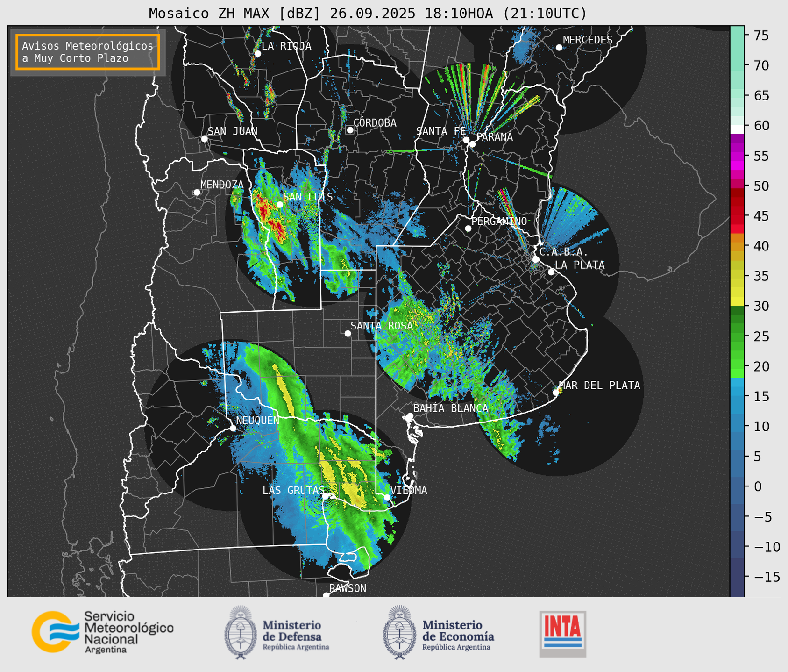Click the LA PLATA city marker dot
This screenshot has width=788, height=672.
coord(551,272)
